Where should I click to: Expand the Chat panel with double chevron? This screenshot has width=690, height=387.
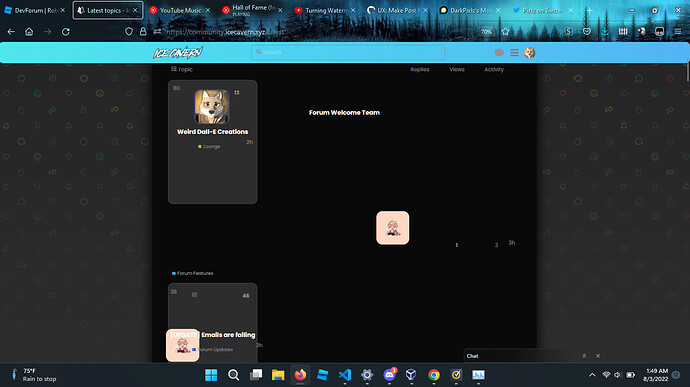click(584, 356)
